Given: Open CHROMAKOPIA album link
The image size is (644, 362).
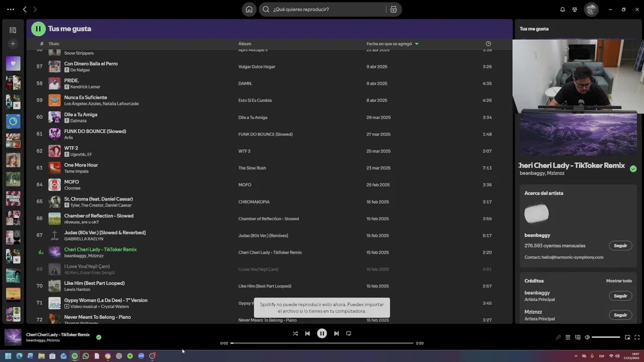Looking at the screenshot, I should point(254,202).
